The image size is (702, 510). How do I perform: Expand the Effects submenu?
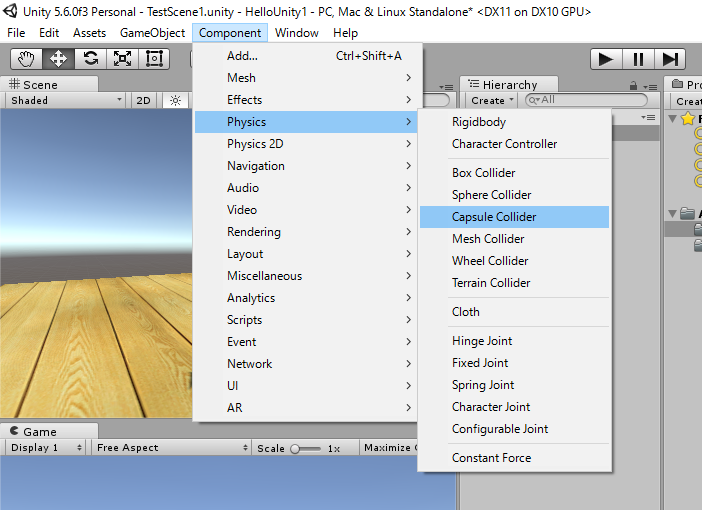point(306,100)
